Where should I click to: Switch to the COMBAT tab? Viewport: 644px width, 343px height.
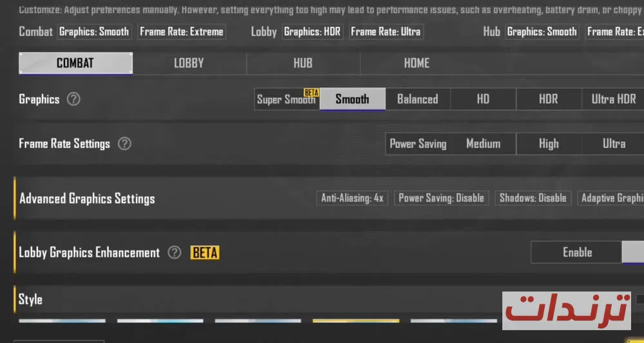(x=75, y=63)
